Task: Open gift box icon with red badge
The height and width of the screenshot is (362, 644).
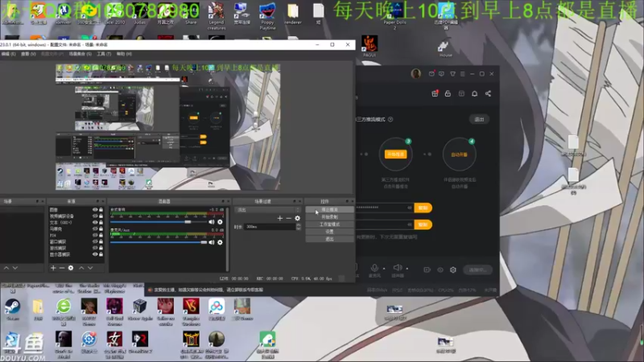Action: [435, 93]
